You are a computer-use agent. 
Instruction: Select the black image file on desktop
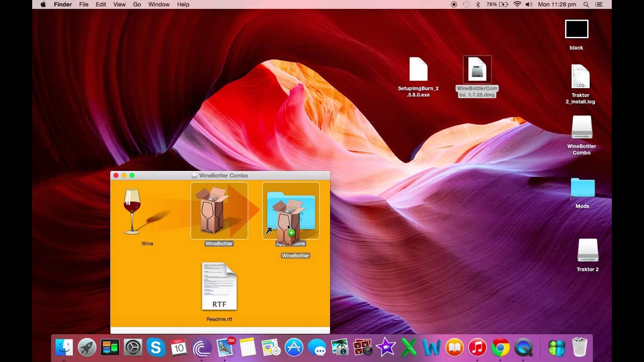(x=577, y=29)
